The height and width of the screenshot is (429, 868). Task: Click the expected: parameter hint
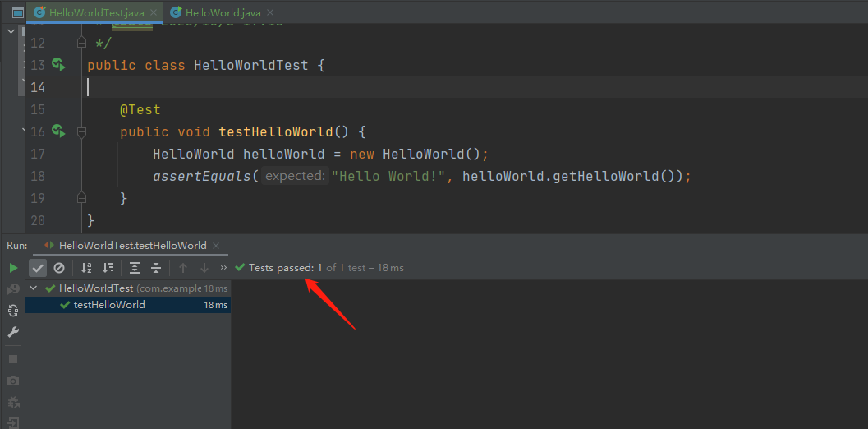pos(295,176)
